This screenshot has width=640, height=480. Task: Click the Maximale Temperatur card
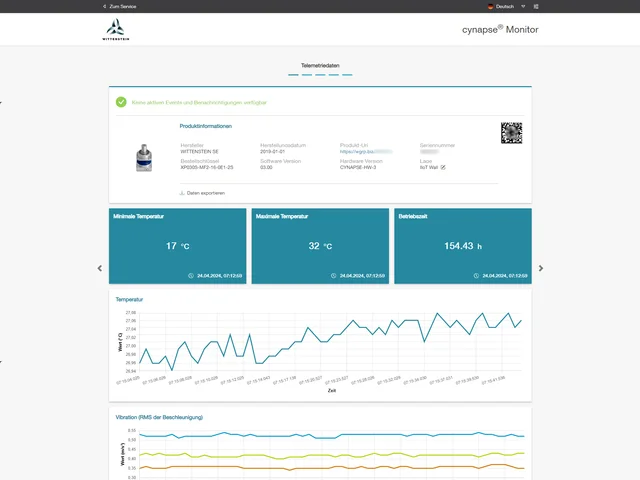click(x=320, y=246)
